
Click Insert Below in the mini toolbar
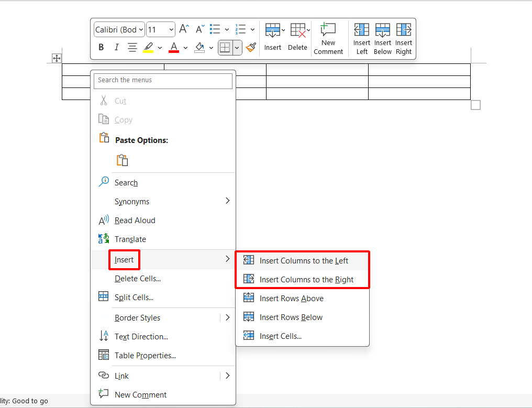383,38
